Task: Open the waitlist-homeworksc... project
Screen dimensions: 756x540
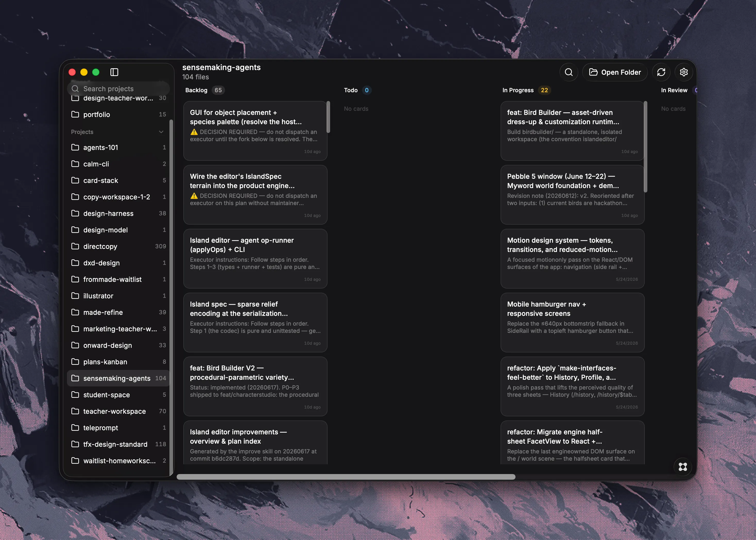Action: [x=118, y=461]
